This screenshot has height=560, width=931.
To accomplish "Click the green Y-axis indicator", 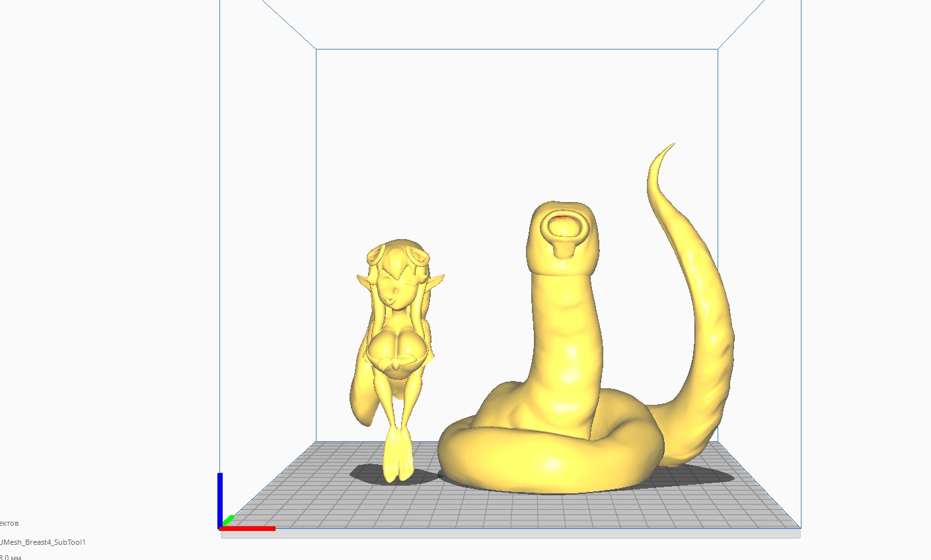I will pos(231,518).
